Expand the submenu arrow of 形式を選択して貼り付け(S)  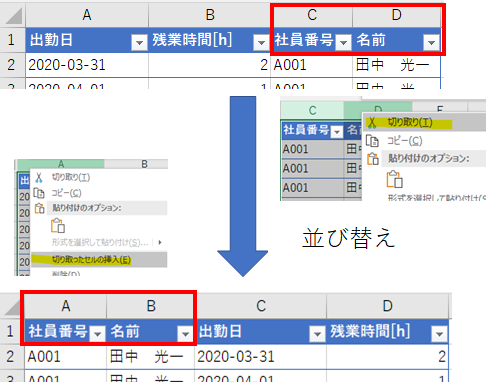[160, 242]
